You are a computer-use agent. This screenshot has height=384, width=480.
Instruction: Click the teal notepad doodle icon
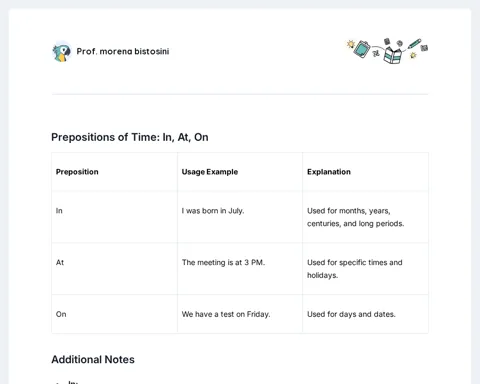coord(362,49)
